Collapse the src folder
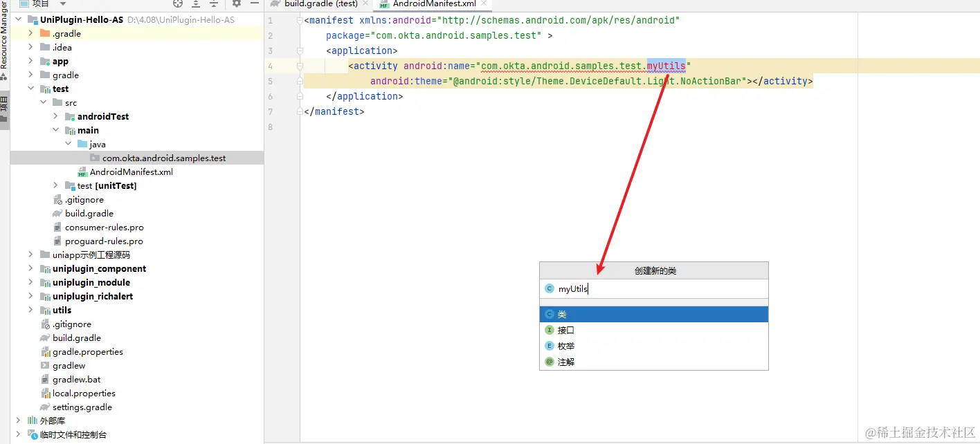This screenshot has height=444, width=980. coord(43,102)
